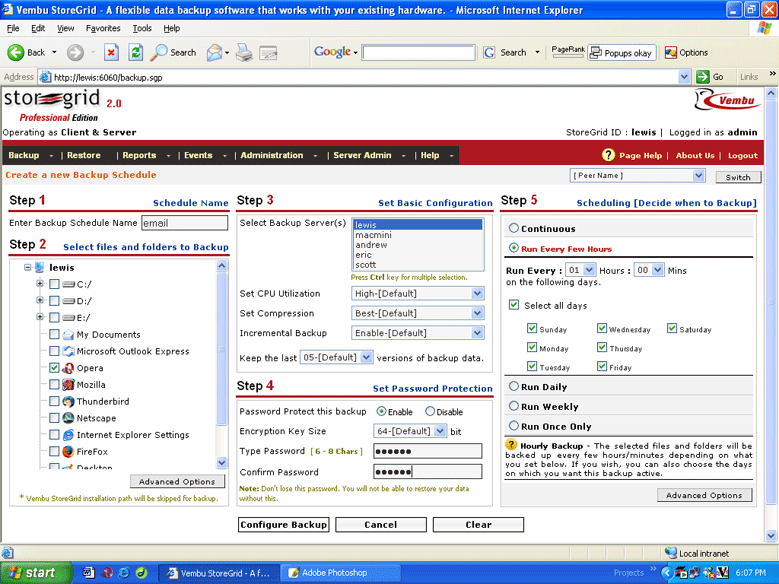Click the Internet Explorer Settings icon
The image size is (779, 584).
click(x=69, y=435)
